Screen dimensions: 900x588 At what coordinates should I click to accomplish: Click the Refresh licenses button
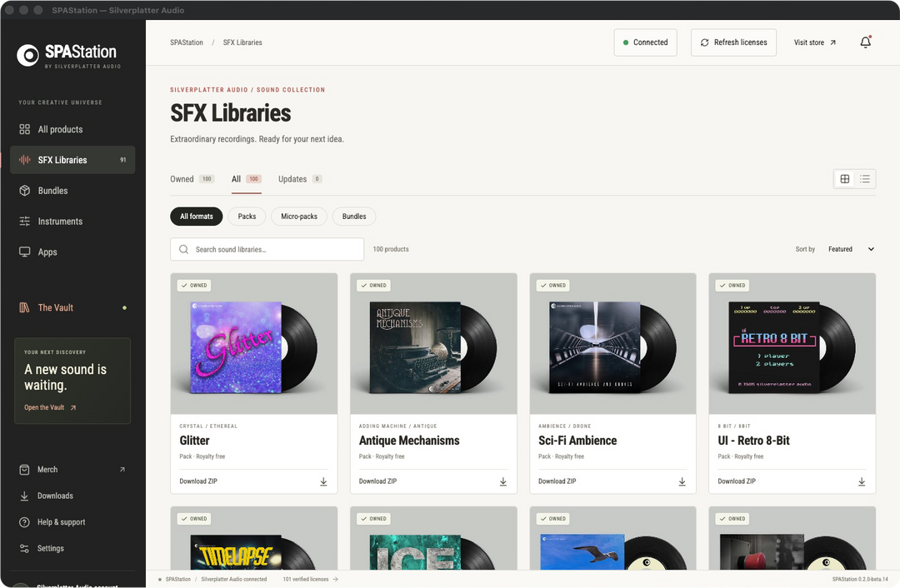733,42
